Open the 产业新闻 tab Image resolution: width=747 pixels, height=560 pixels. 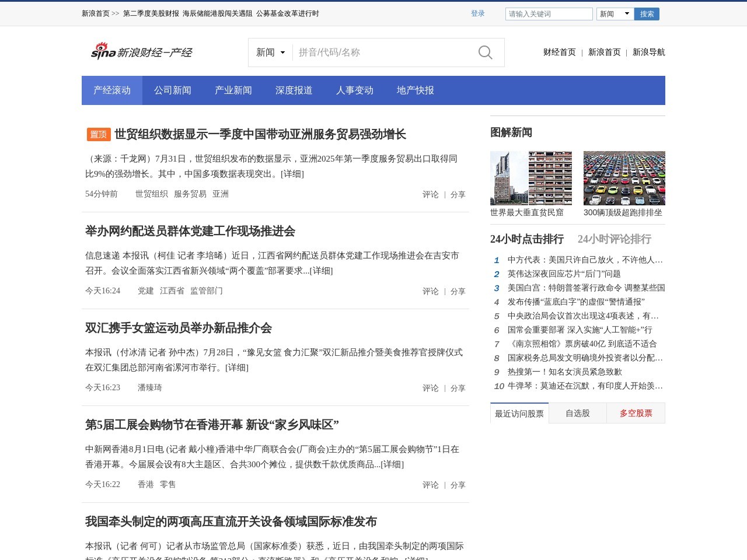pyautogui.click(x=233, y=90)
